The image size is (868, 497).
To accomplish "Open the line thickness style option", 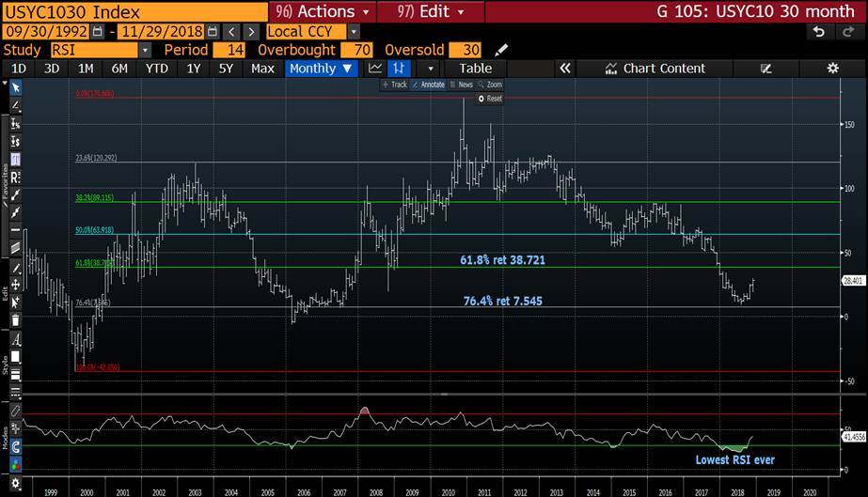I will point(15,375).
